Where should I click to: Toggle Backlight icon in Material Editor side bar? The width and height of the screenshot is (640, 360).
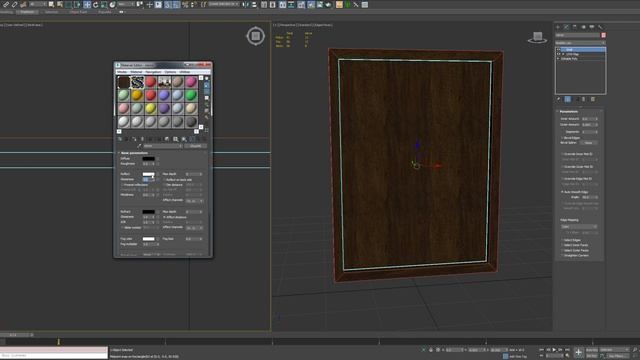(x=207, y=85)
